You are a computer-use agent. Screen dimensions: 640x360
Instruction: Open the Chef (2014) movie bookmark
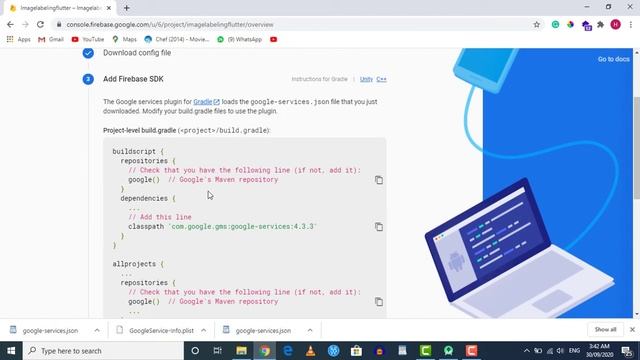tap(177, 40)
